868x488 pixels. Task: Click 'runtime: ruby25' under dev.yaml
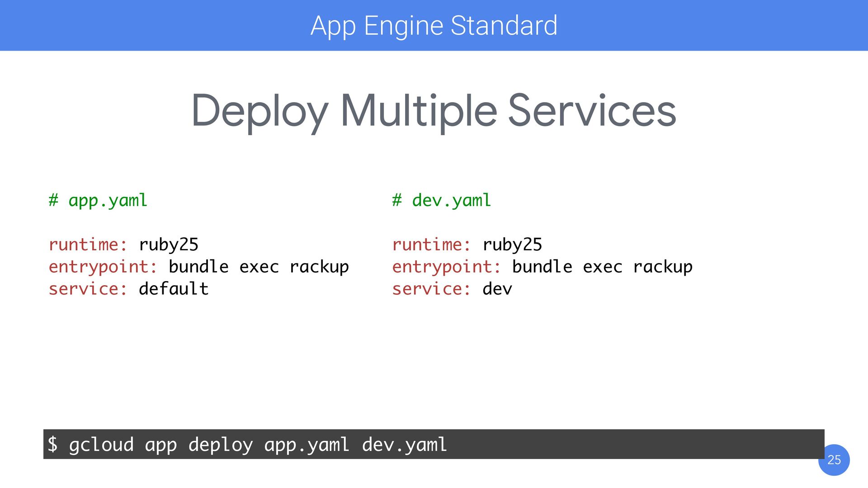[x=467, y=244]
